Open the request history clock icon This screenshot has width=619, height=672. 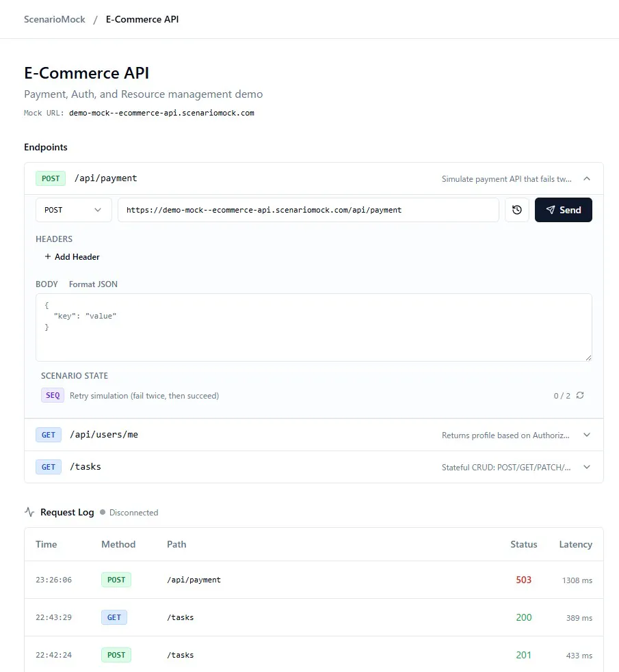pyautogui.click(x=516, y=210)
